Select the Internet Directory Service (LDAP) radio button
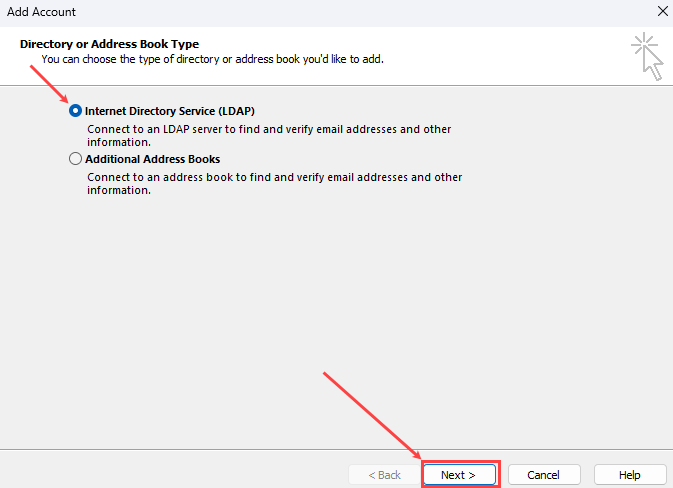673x488 pixels. (x=75, y=111)
